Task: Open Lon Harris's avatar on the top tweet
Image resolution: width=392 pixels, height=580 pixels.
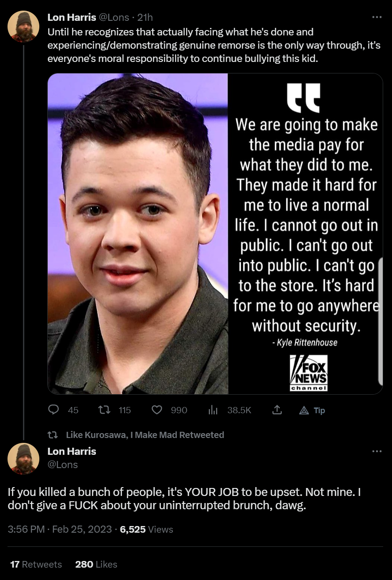Action: coord(23,26)
